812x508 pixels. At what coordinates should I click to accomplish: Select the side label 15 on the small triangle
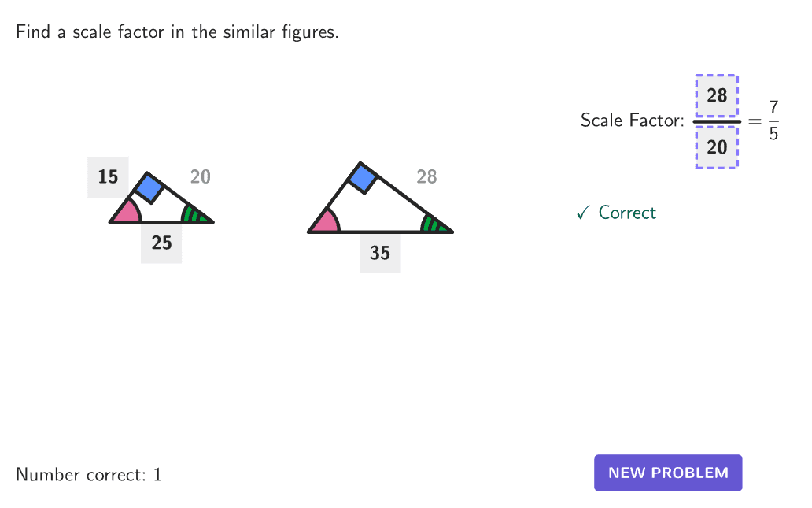click(108, 176)
